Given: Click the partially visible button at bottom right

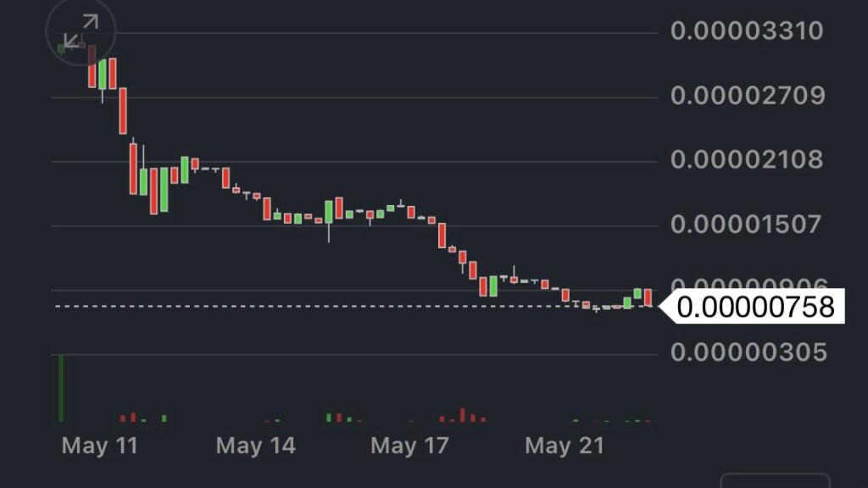Looking at the screenshot, I should [775, 480].
